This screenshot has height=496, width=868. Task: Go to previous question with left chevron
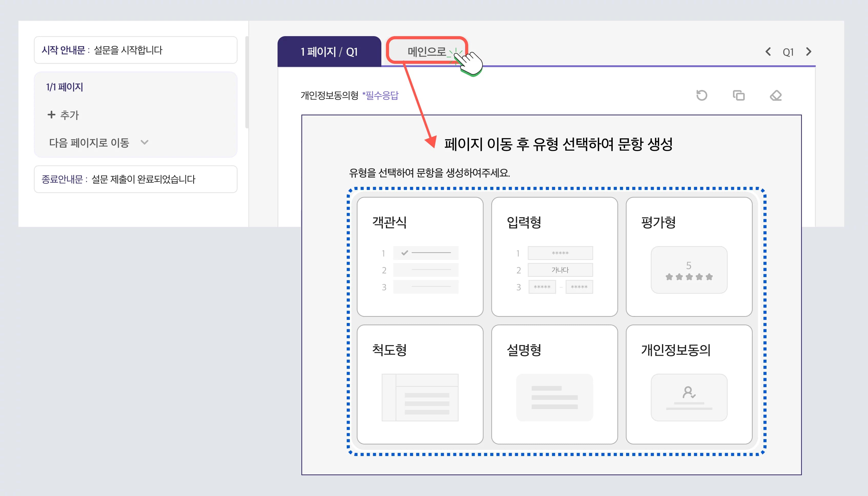coord(769,52)
